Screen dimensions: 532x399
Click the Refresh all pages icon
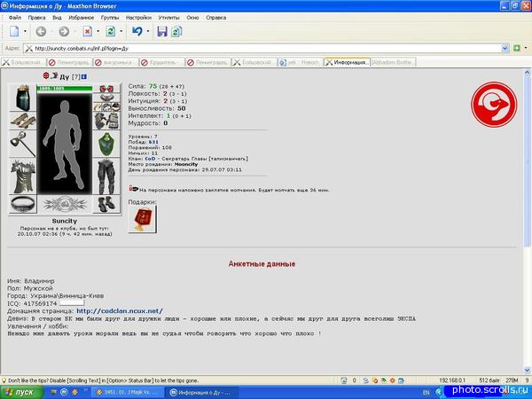[x=176, y=32]
